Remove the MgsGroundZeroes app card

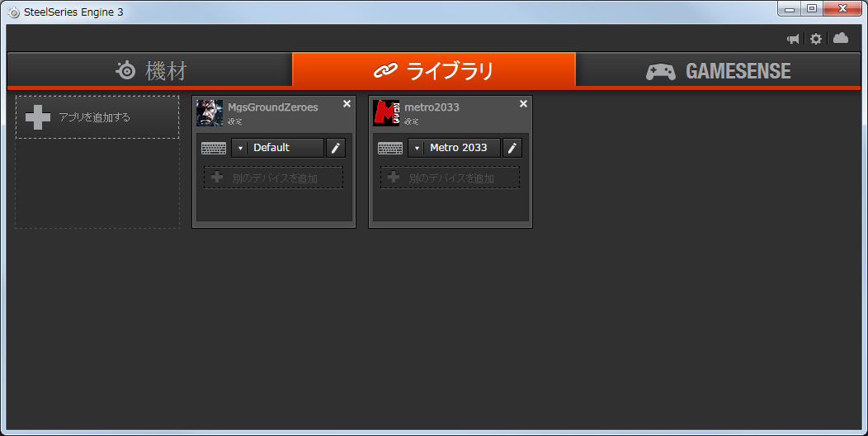(x=347, y=103)
